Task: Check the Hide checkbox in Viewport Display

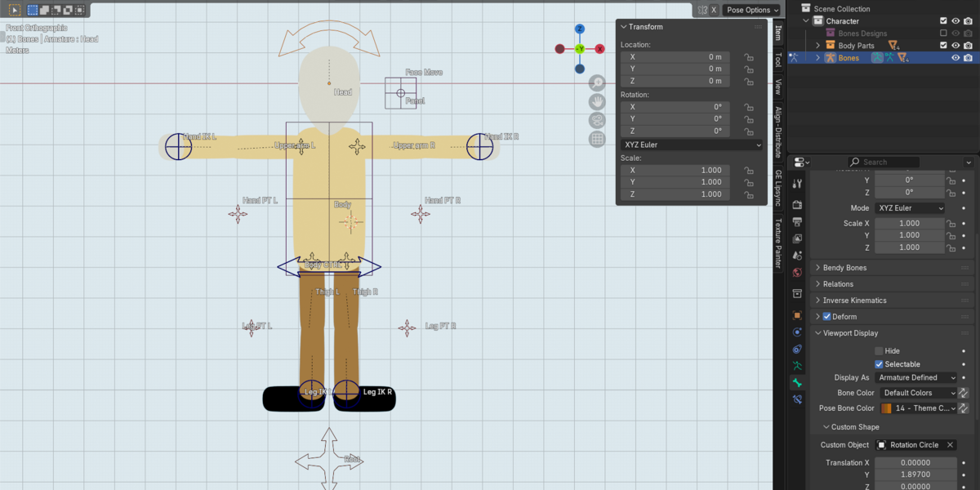Action: tap(879, 351)
